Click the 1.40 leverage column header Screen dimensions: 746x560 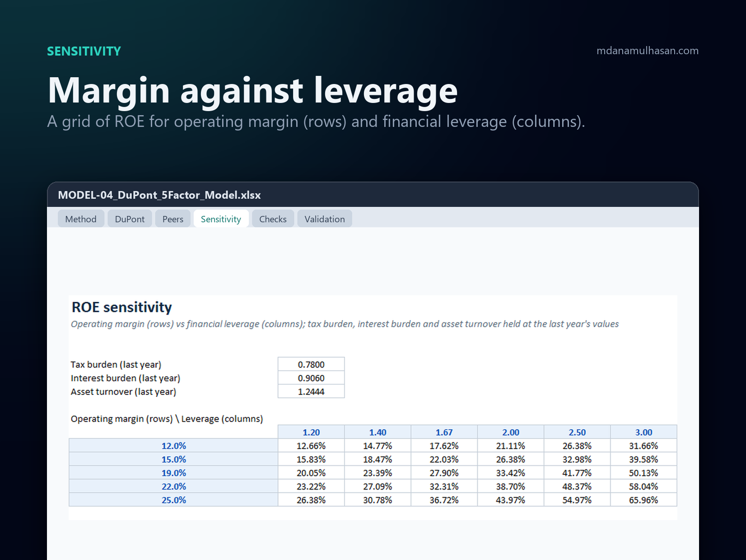tap(378, 432)
